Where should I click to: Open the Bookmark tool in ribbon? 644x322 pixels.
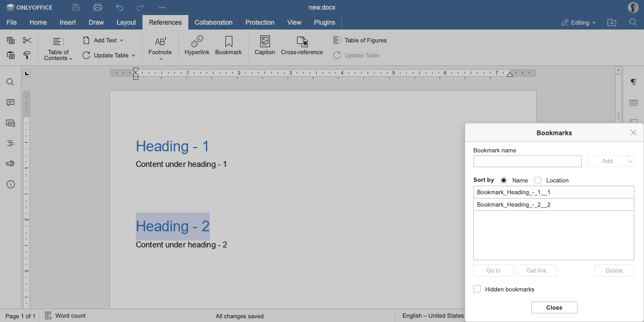tap(229, 46)
